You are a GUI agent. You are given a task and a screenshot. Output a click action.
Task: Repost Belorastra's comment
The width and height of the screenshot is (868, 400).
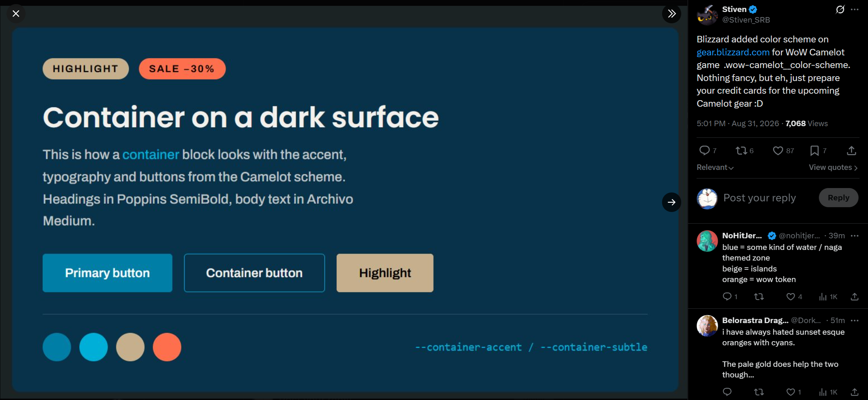[759, 392]
